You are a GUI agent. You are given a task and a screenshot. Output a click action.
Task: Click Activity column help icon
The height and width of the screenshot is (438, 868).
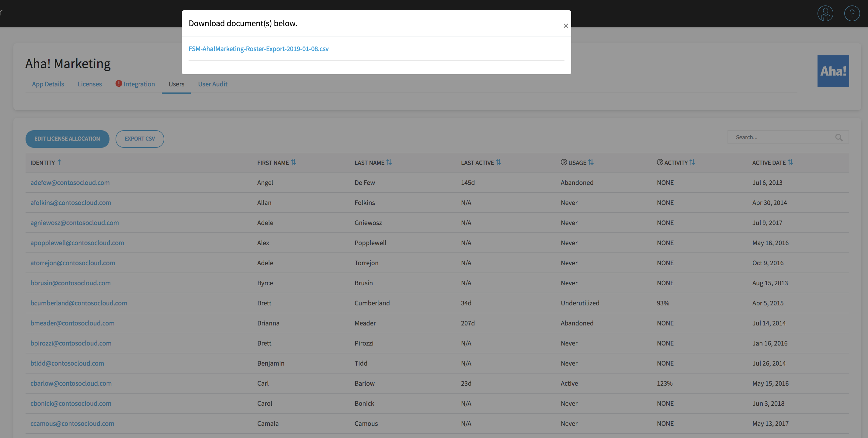(x=660, y=162)
